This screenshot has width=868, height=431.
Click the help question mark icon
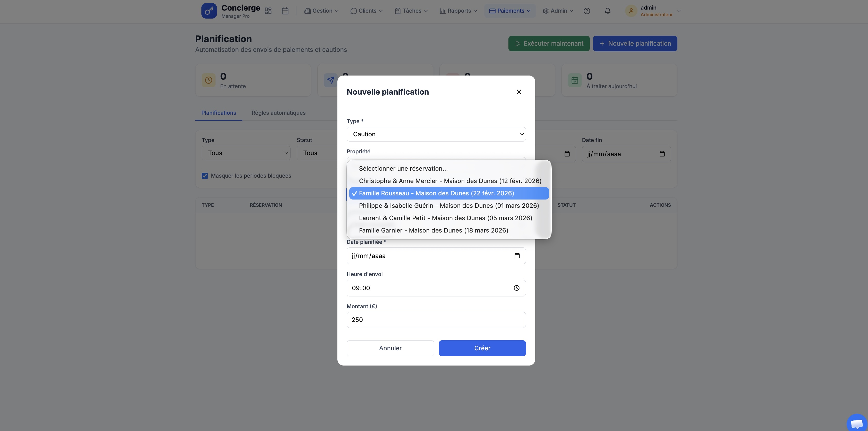[587, 11]
